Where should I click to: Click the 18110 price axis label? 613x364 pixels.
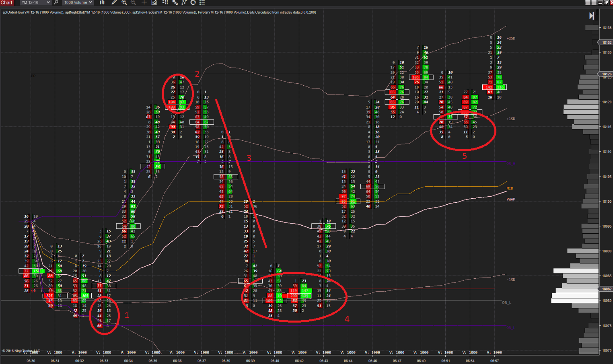(x=607, y=152)
